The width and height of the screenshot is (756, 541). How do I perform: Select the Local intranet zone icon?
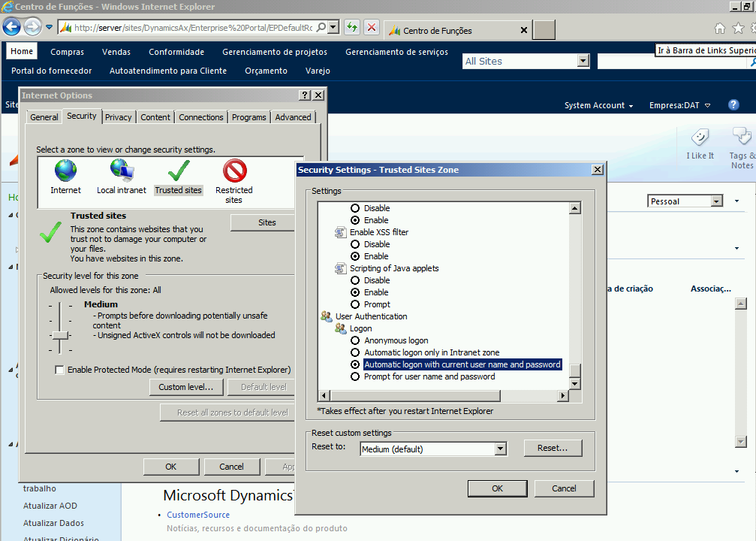[122, 171]
